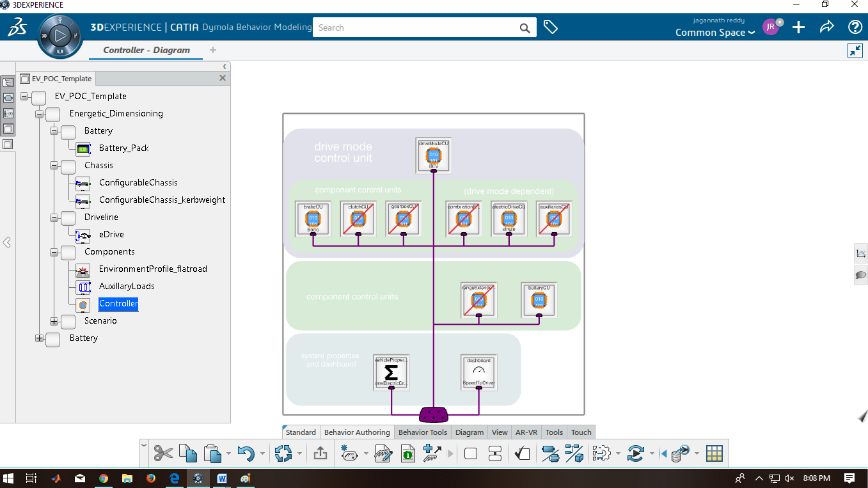Click the document with green info icon
The image size is (868, 488).
(x=407, y=454)
